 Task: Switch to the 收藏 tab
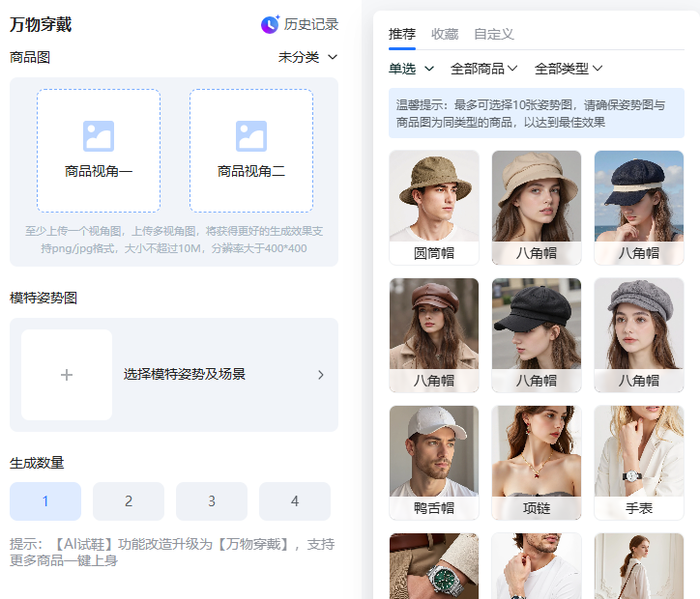pyautogui.click(x=445, y=34)
